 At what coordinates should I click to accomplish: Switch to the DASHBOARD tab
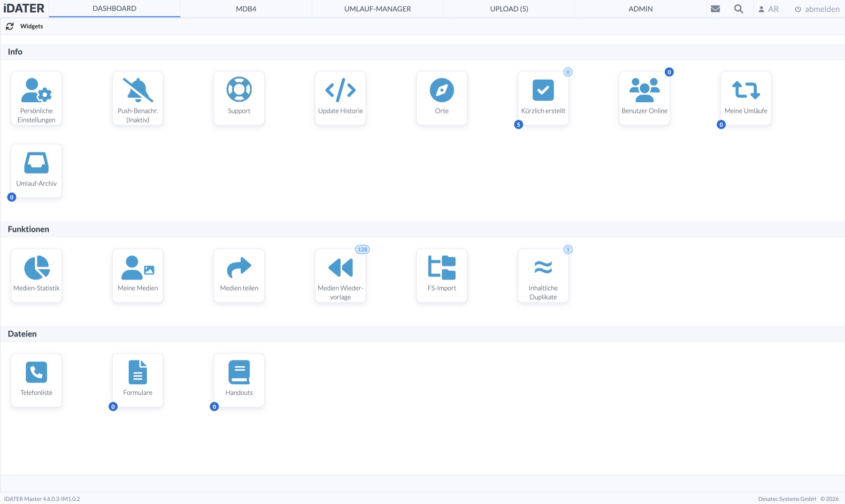tap(115, 8)
